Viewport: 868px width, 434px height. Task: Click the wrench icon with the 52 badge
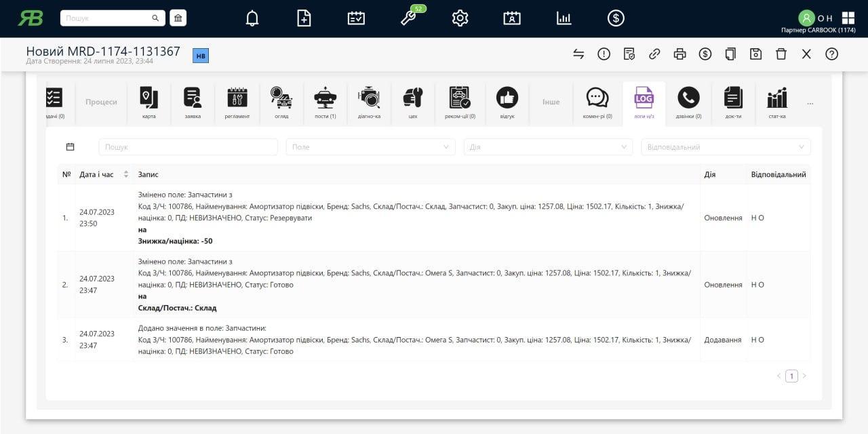(x=408, y=18)
